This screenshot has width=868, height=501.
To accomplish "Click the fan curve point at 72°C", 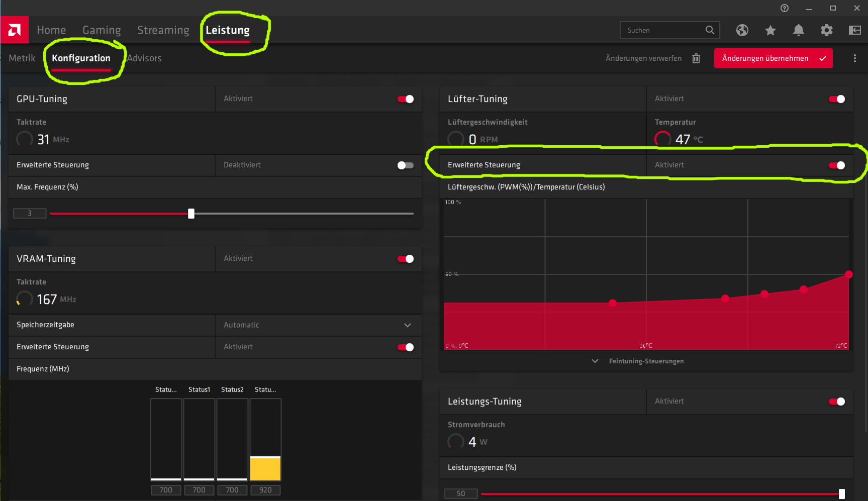I will point(849,274).
